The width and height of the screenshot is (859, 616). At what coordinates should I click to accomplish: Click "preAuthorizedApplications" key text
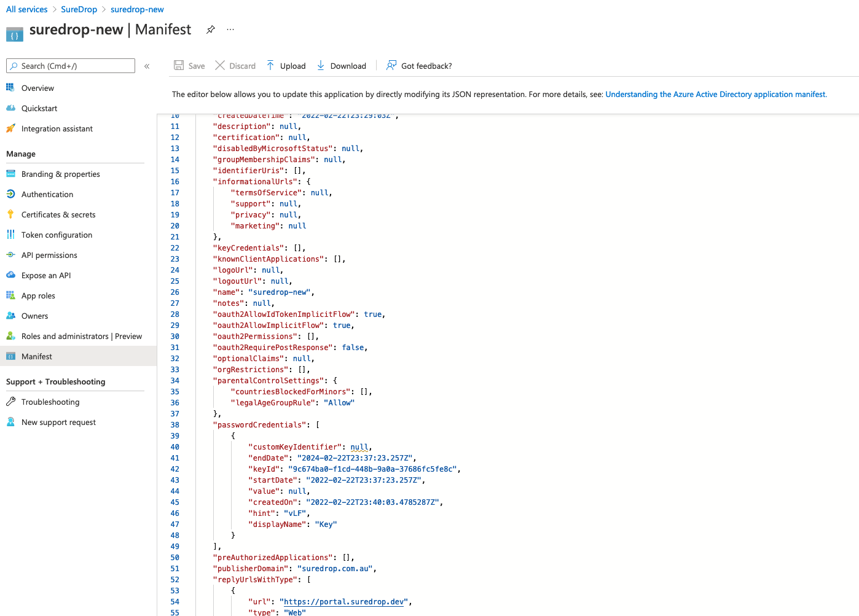[273, 558]
